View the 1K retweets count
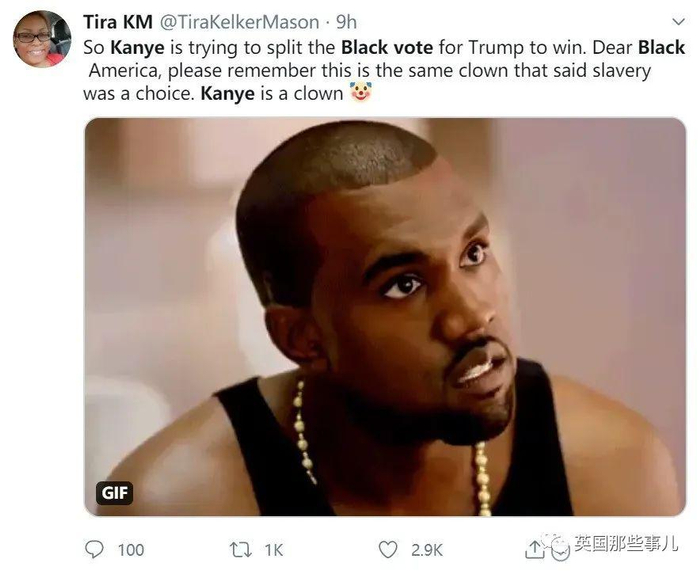The height and width of the screenshot is (574, 700). pos(274,550)
